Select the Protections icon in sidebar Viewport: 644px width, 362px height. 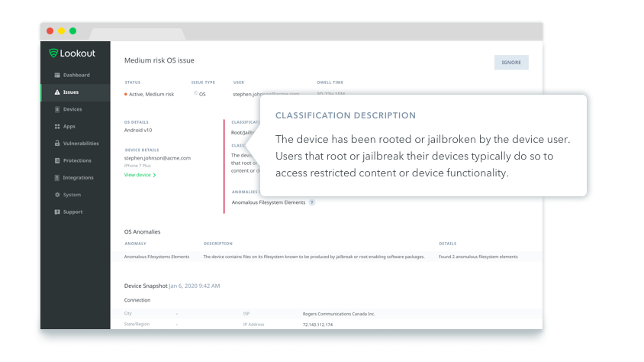click(57, 160)
